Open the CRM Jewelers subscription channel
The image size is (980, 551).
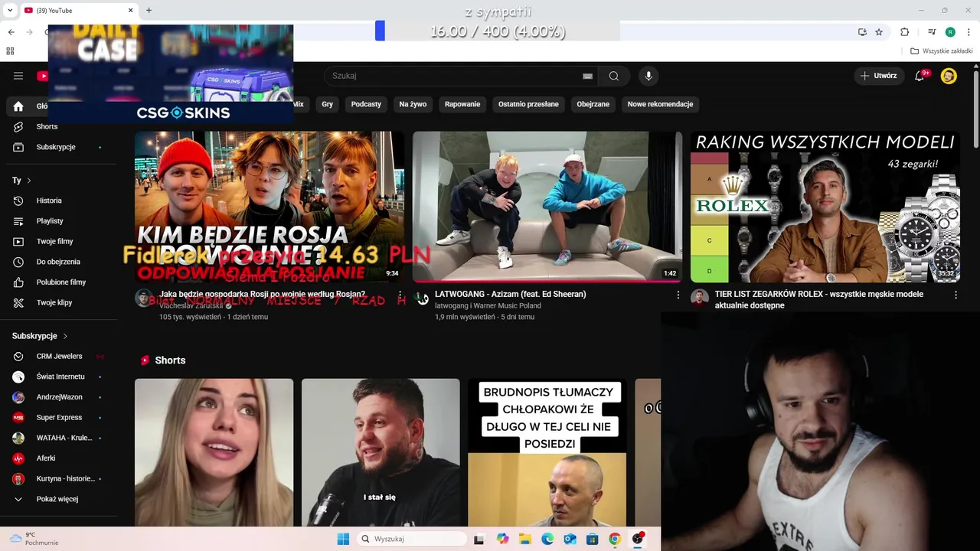pyautogui.click(x=58, y=357)
